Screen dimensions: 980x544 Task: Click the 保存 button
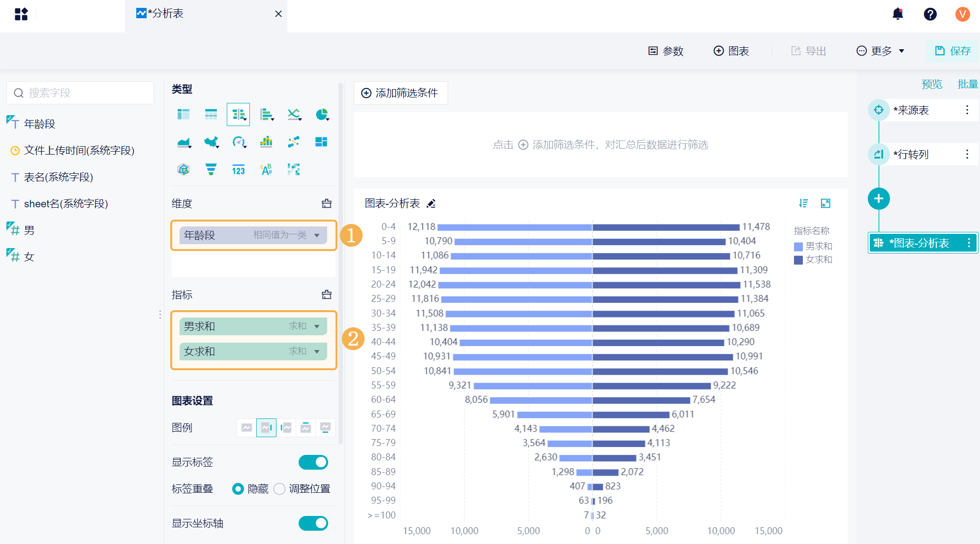tap(953, 51)
